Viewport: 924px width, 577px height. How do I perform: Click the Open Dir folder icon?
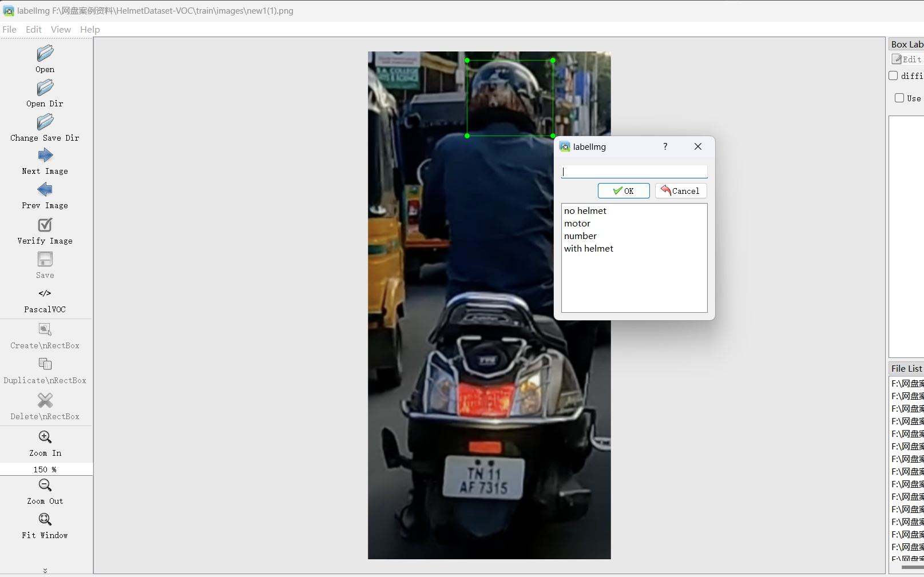[45, 87]
